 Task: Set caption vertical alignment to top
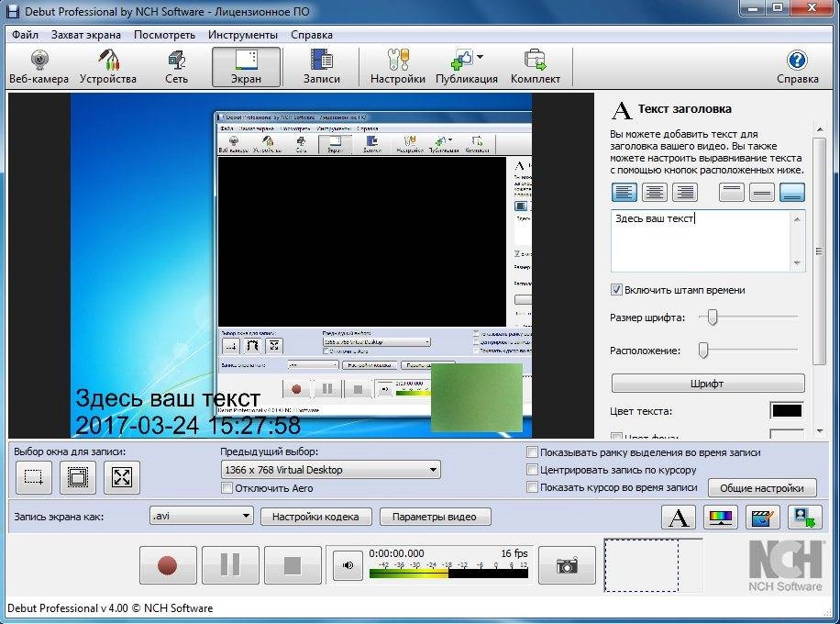coord(731,192)
